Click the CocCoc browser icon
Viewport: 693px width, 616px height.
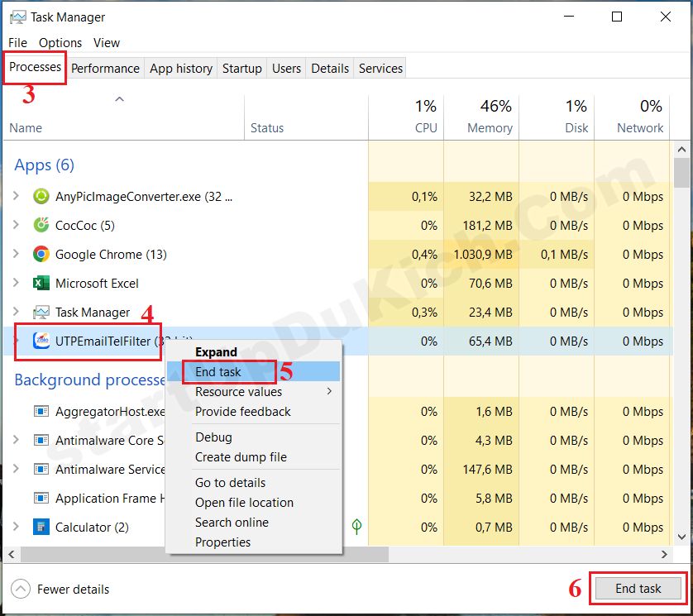tap(41, 226)
